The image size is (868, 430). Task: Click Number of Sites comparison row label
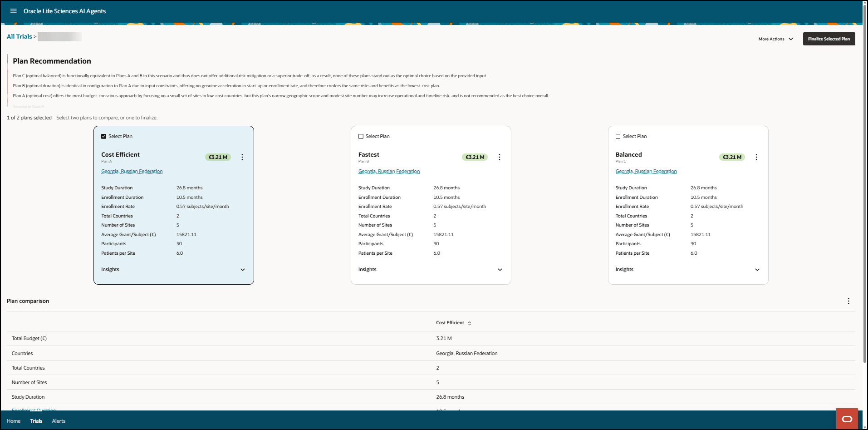(29, 382)
